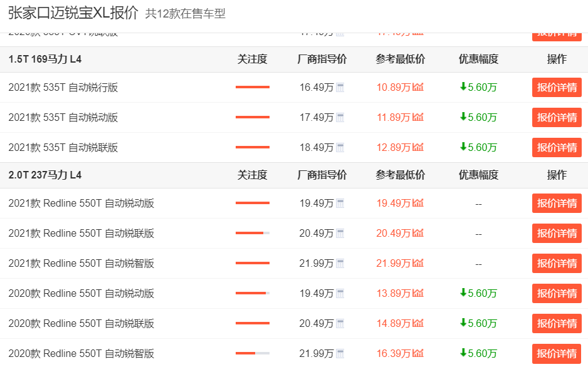Select model name 2020款 Redline 550T 自动锐智版
Viewport: 588px width, 372px height.
81,353
